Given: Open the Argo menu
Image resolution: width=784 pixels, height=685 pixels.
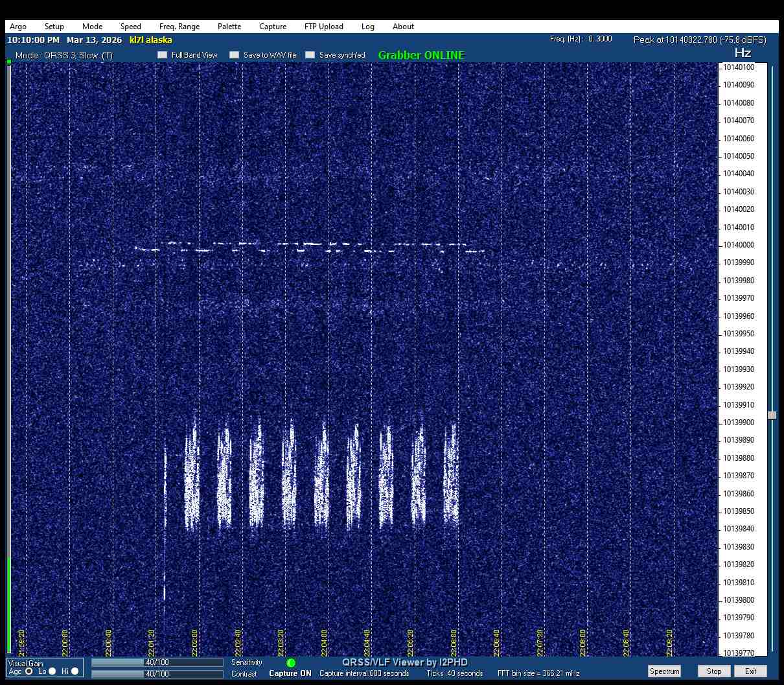Looking at the screenshot, I should (x=18, y=27).
